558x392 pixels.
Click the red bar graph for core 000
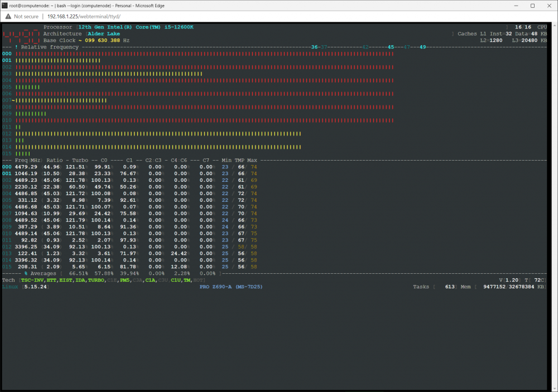pos(205,54)
